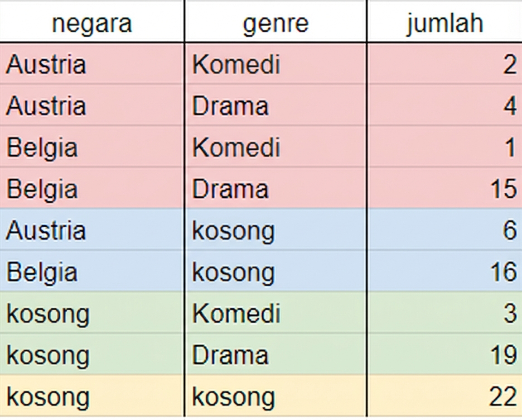The width and height of the screenshot is (522, 420).
Task: Click the negara column header
Action: click(92, 23)
